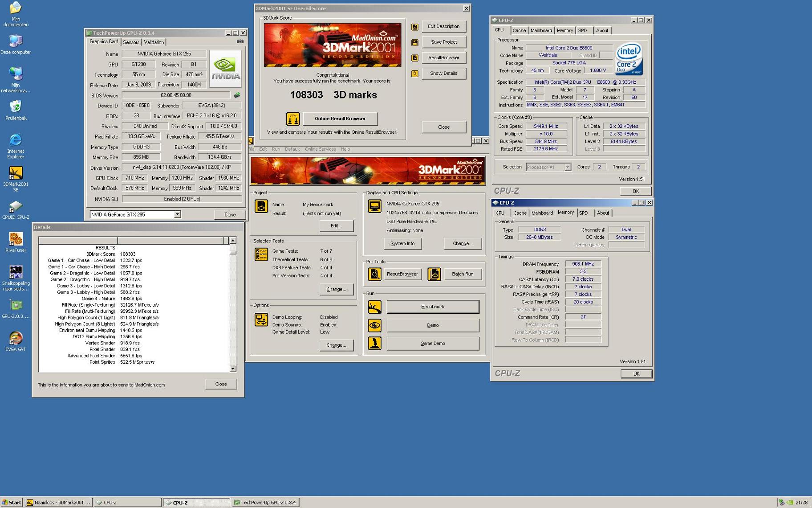Click the Display settings monitor icon
This screenshot has width=812, height=508.
(374, 206)
